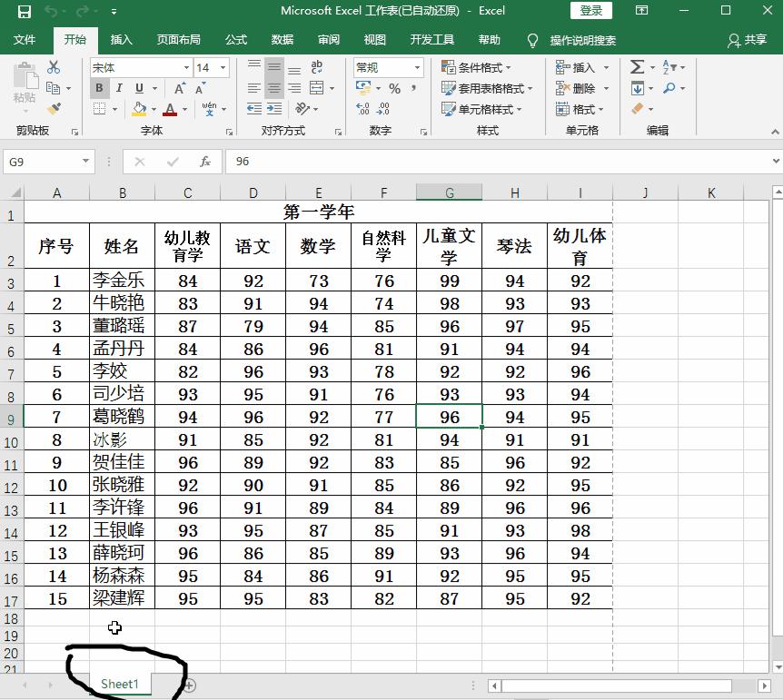Image resolution: width=783 pixels, height=700 pixels.
Task: Apply percent style to the selection
Action: (x=396, y=88)
